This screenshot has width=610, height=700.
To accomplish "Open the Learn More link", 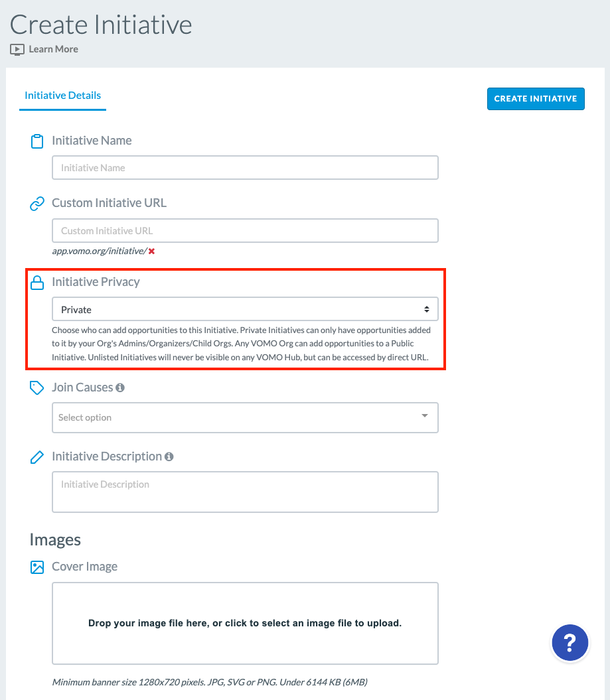I will (x=54, y=49).
